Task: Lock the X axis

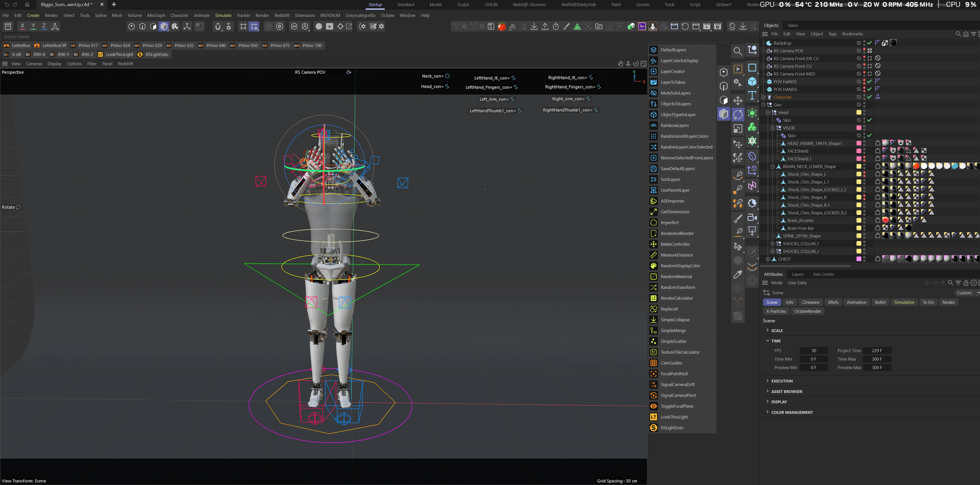Action: click(22, 26)
